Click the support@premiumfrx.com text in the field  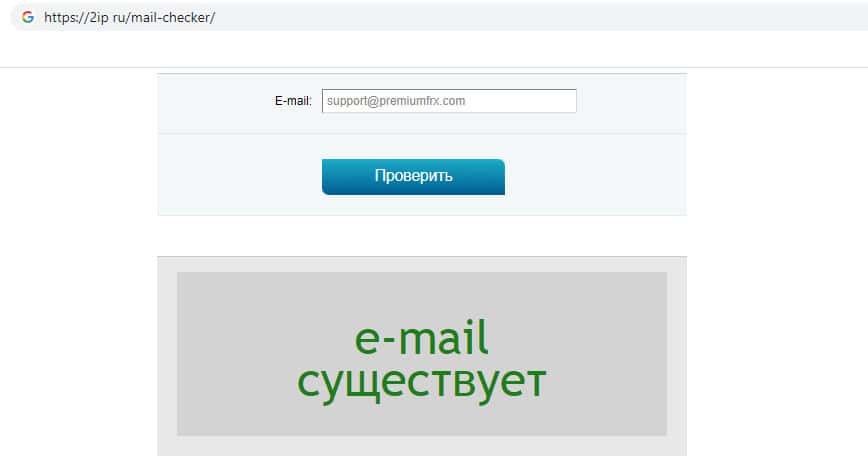point(396,101)
